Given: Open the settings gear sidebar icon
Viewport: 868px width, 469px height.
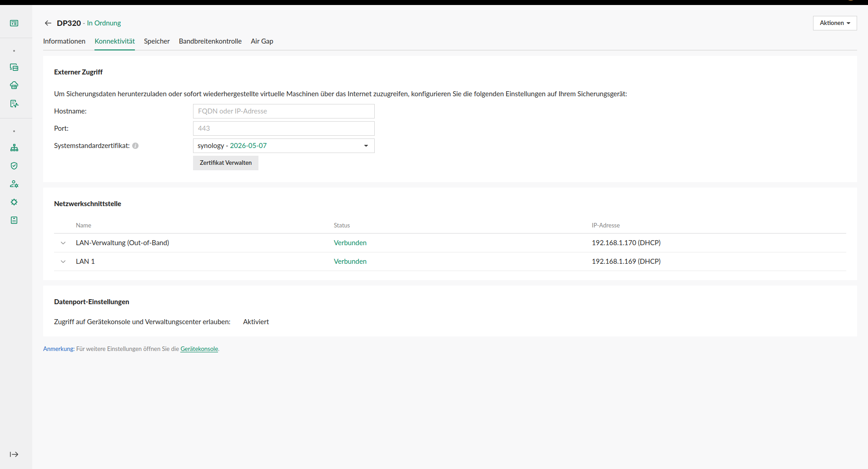Looking at the screenshot, I should (x=14, y=202).
